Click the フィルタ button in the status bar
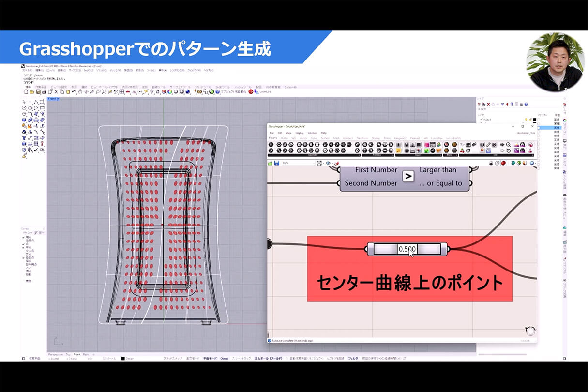This screenshot has height=392, width=588. tap(353, 358)
